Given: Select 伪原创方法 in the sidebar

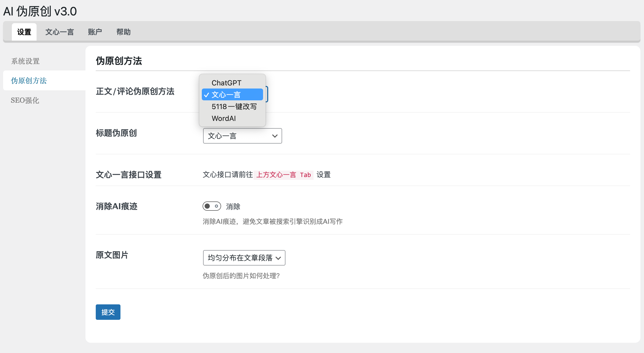Looking at the screenshot, I should (29, 81).
